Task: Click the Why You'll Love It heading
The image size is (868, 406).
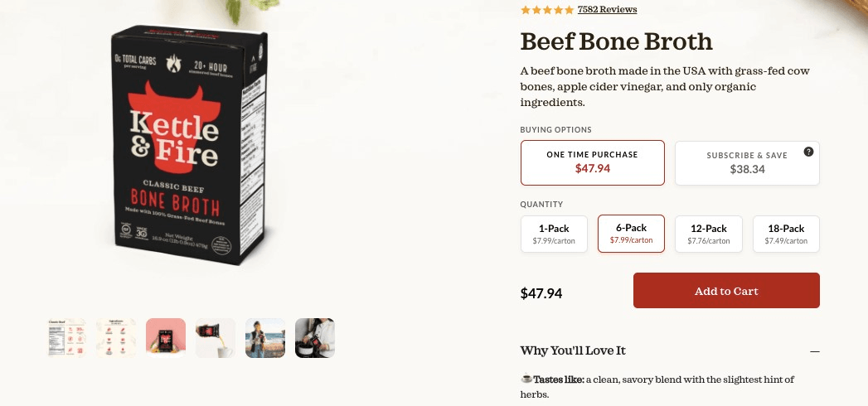Action: (x=574, y=351)
